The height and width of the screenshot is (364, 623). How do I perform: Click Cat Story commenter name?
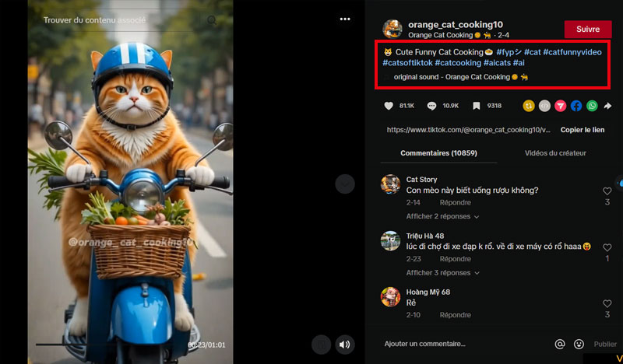pyautogui.click(x=421, y=180)
